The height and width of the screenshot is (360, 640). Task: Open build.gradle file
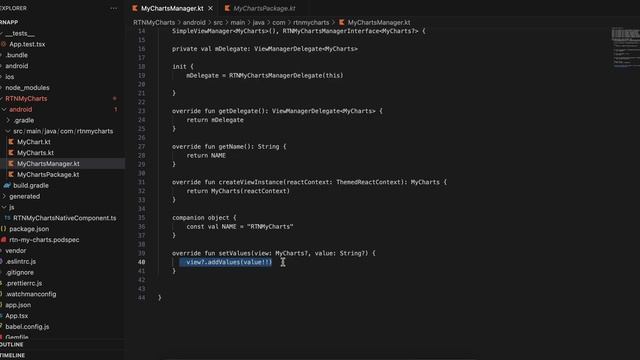point(31,185)
